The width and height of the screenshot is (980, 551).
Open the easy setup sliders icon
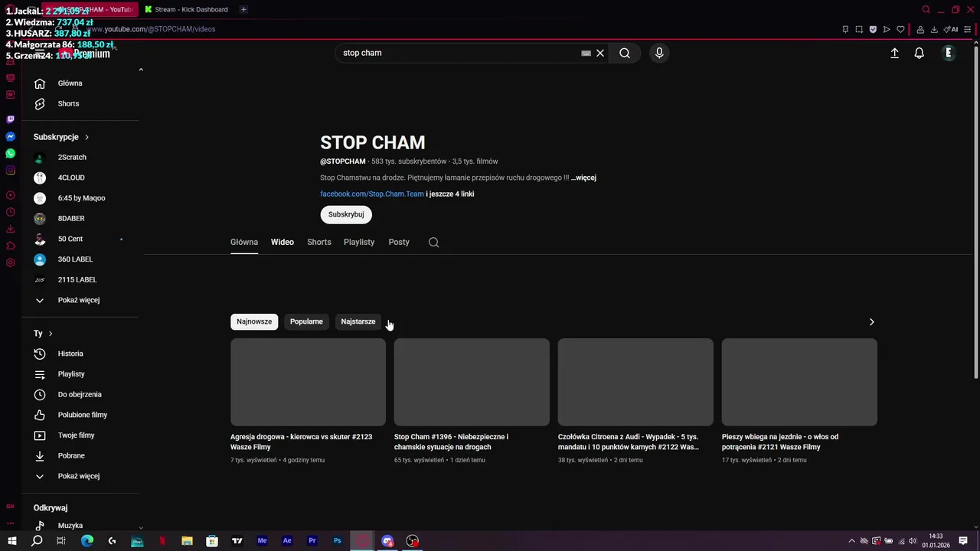coord(968,30)
